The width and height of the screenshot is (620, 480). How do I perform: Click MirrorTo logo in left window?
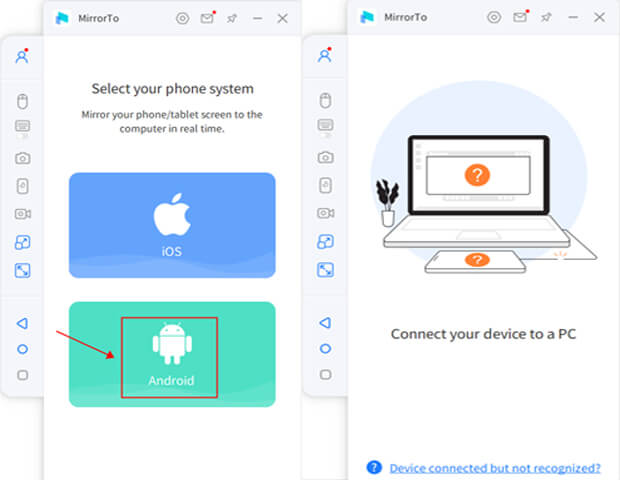coord(62,18)
